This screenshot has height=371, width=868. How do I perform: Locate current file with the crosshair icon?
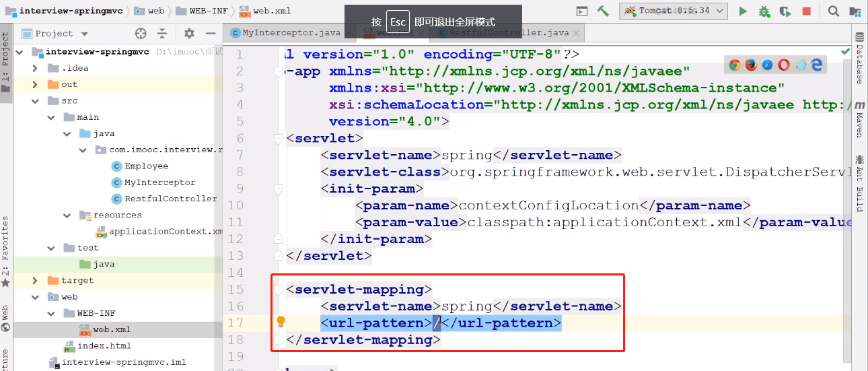[141, 33]
